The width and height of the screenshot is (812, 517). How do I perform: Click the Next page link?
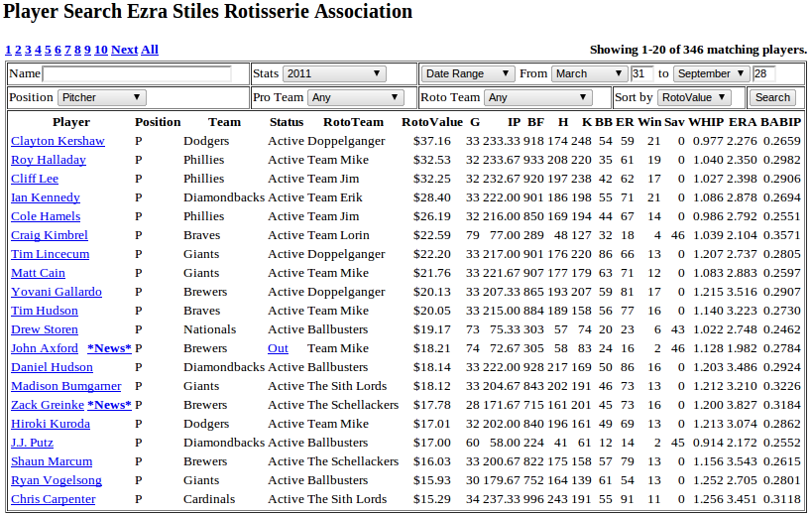(x=124, y=50)
